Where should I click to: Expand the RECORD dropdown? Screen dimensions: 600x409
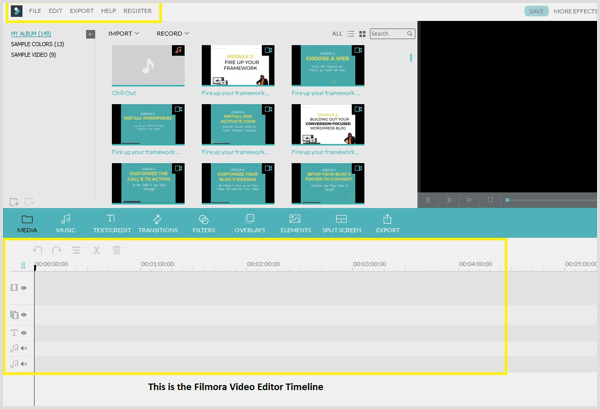pos(173,34)
